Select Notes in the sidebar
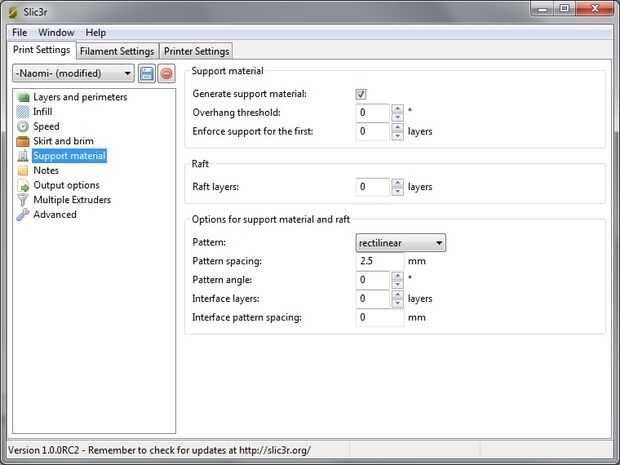The image size is (620, 465). [46, 171]
